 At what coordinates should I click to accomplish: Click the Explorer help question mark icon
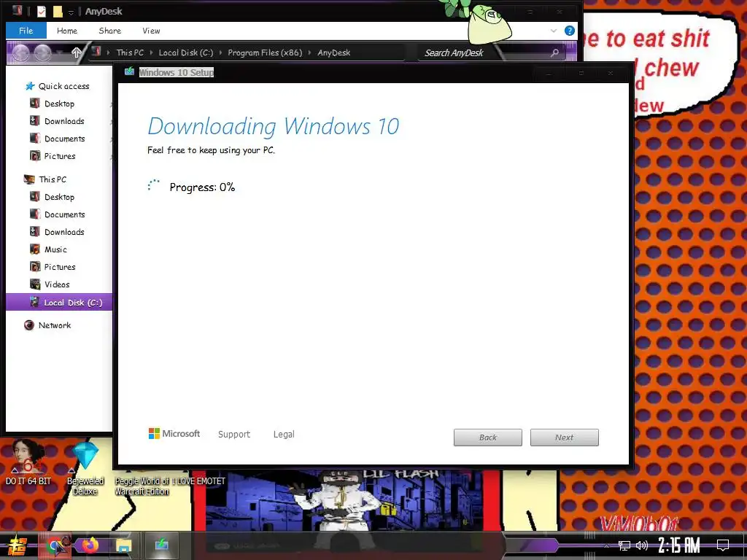569,31
